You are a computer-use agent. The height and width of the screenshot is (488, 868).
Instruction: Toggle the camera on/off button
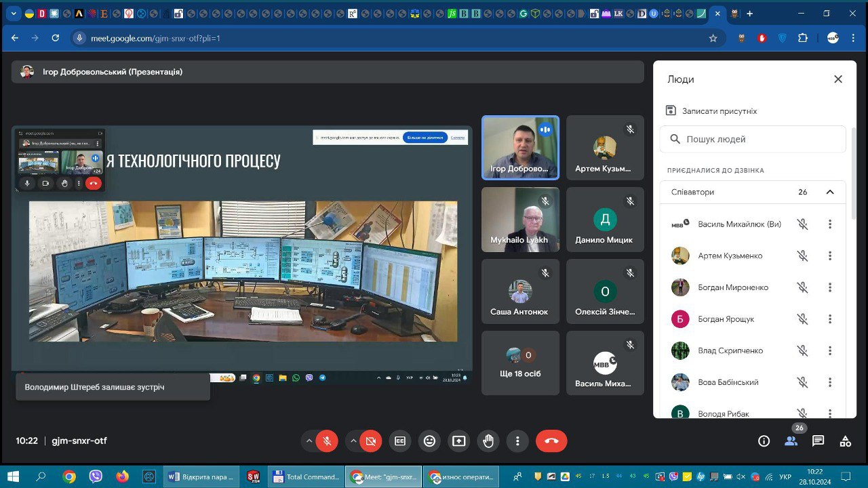coord(370,441)
